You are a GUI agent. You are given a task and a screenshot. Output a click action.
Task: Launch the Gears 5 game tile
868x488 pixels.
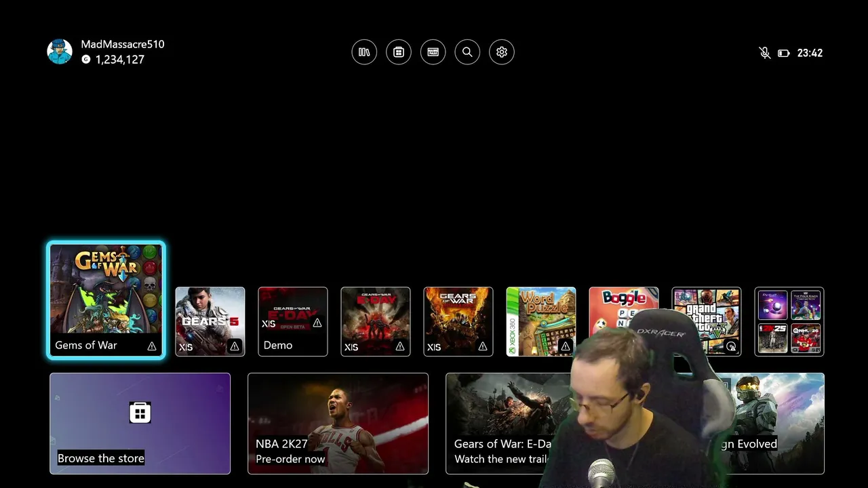(x=210, y=321)
